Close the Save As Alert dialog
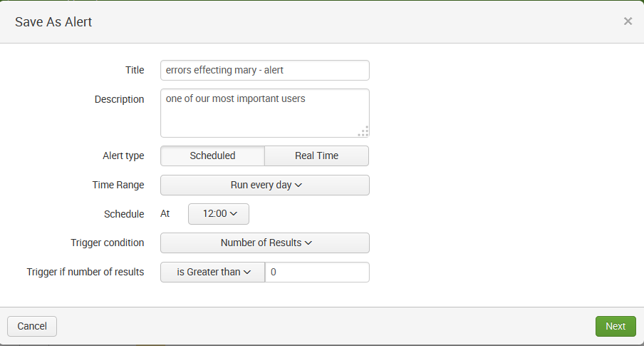 [x=628, y=21]
